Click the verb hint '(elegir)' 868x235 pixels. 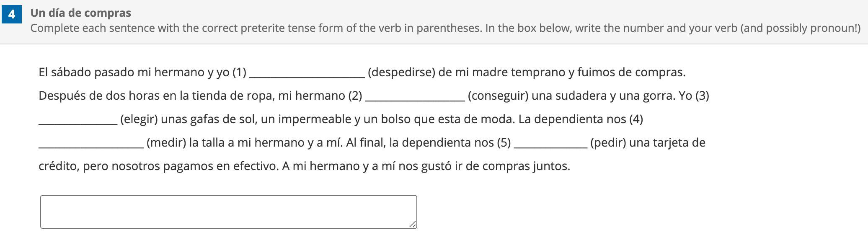139,119
